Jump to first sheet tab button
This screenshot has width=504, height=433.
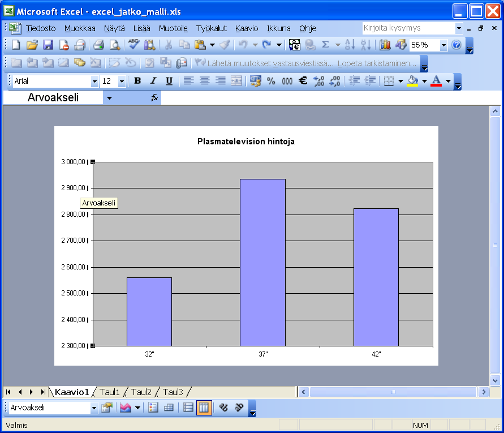coord(8,392)
